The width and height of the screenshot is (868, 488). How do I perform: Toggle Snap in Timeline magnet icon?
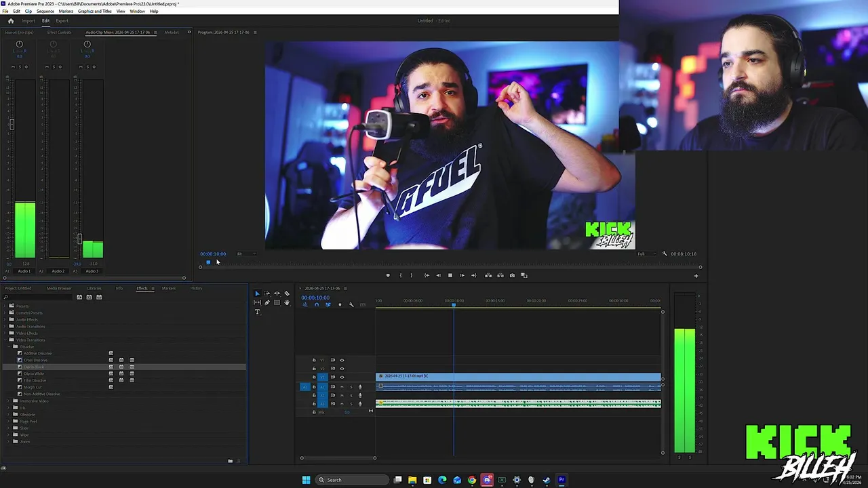(317, 305)
